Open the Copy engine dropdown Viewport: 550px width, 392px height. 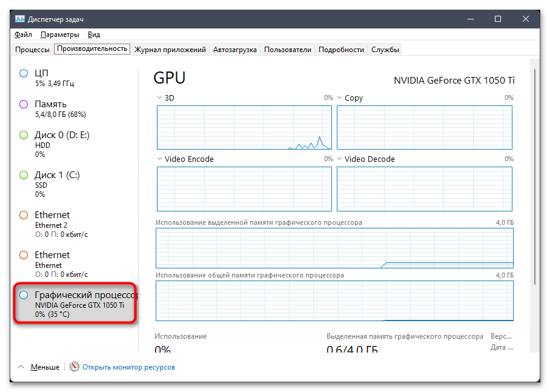[x=339, y=98]
